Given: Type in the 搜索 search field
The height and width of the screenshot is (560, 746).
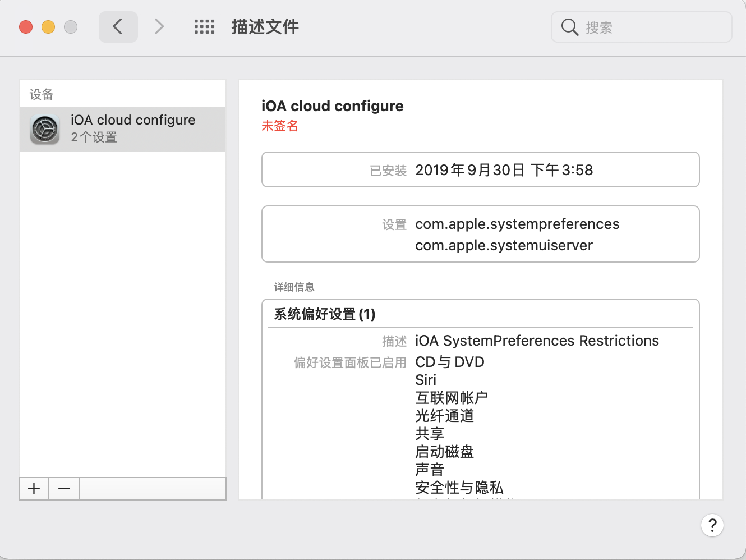Looking at the screenshot, I should (651, 27).
